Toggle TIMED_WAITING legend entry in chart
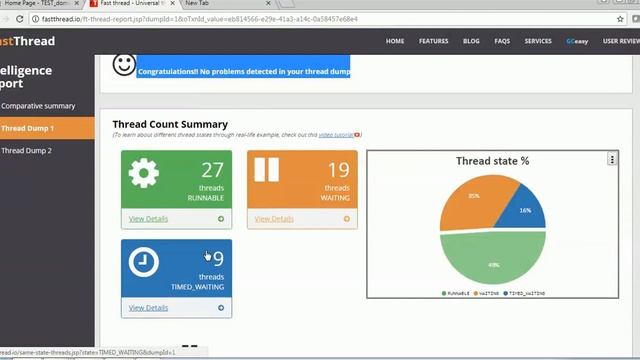This screenshot has width=640, height=360. click(524, 293)
